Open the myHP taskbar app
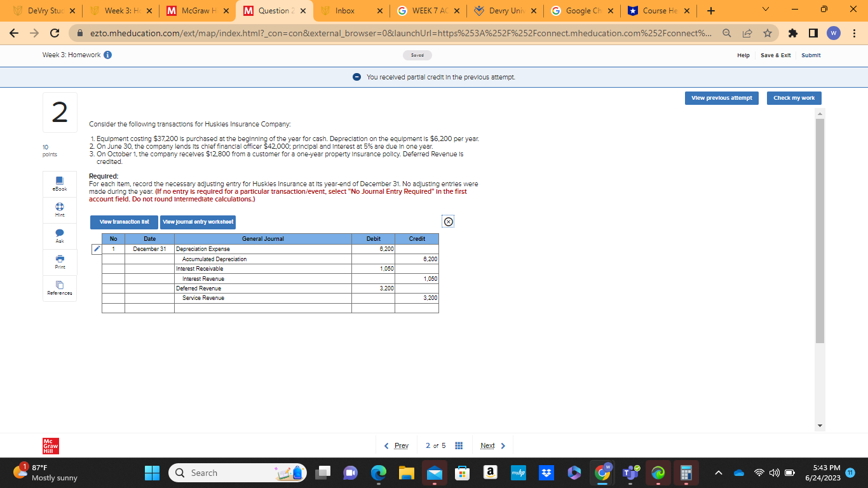Viewport: 868px width, 488px height. (518, 473)
